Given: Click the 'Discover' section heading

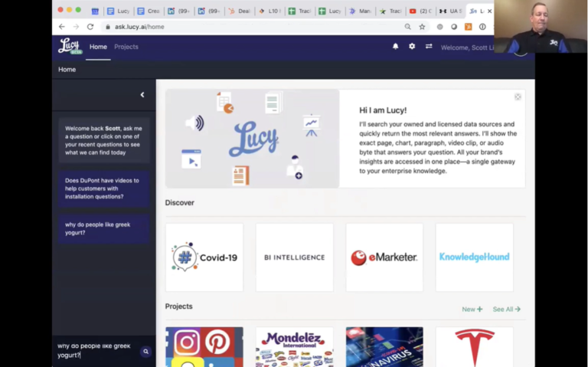Looking at the screenshot, I should pyautogui.click(x=180, y=202).
